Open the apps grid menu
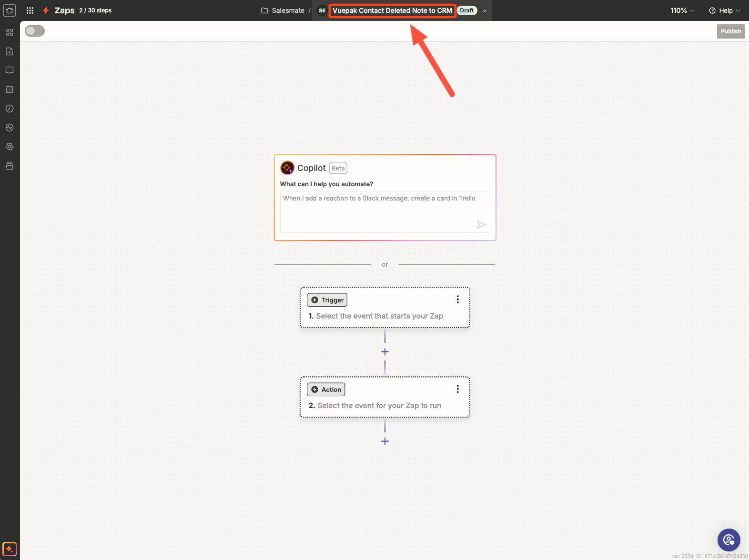The image size is (749, 560). pyautogui.click(x=30, y=10)
